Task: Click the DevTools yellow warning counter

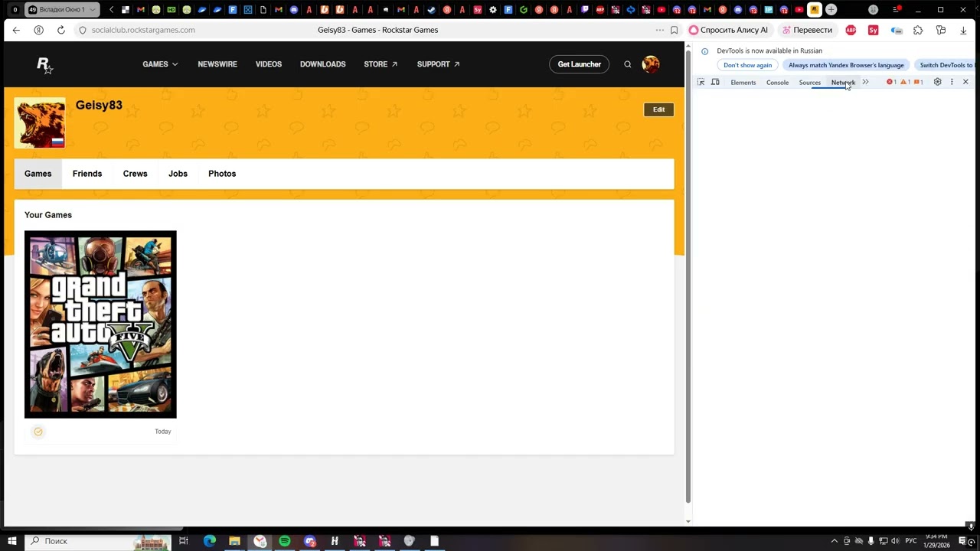Action: pyautogui.click(x=905, y=82)
